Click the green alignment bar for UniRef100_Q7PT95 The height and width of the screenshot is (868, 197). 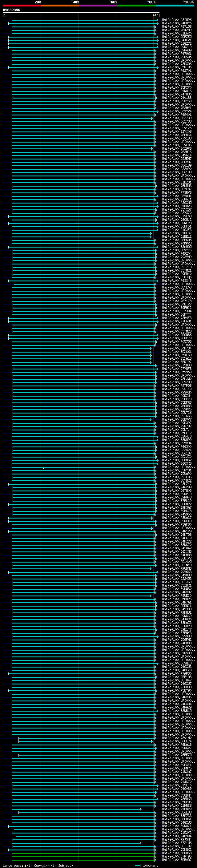(x=84, y=857)
